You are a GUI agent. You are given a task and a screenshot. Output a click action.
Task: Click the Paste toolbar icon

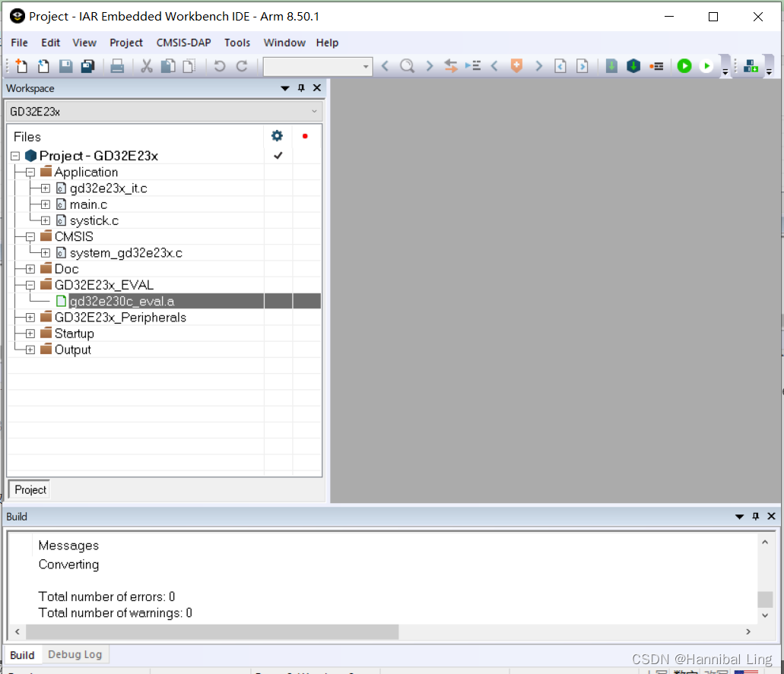189,66
